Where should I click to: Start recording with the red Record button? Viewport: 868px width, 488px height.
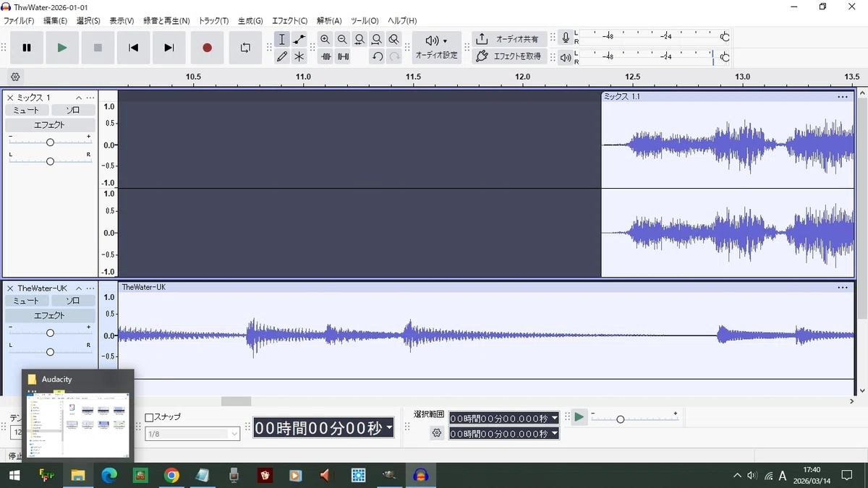(x=207, y=48)
